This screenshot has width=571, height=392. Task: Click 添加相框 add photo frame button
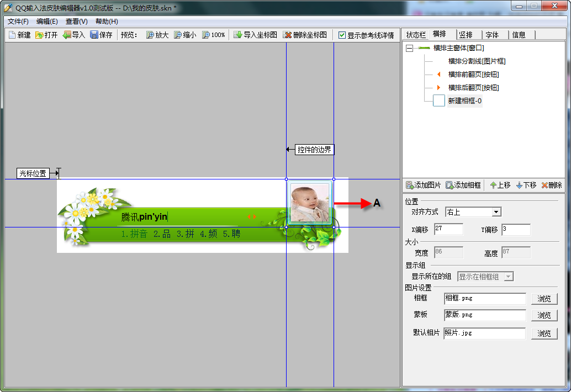[x=463, y=186]
